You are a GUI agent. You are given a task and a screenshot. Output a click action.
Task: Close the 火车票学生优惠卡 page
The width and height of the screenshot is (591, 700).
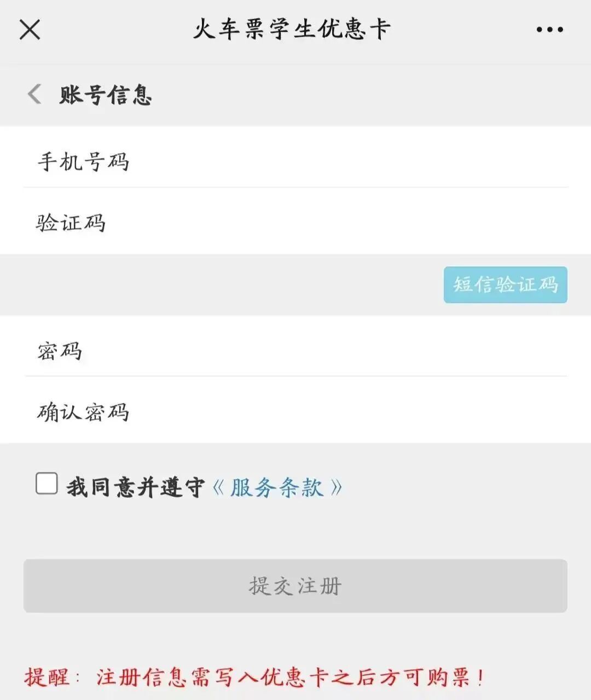(30, 30)
